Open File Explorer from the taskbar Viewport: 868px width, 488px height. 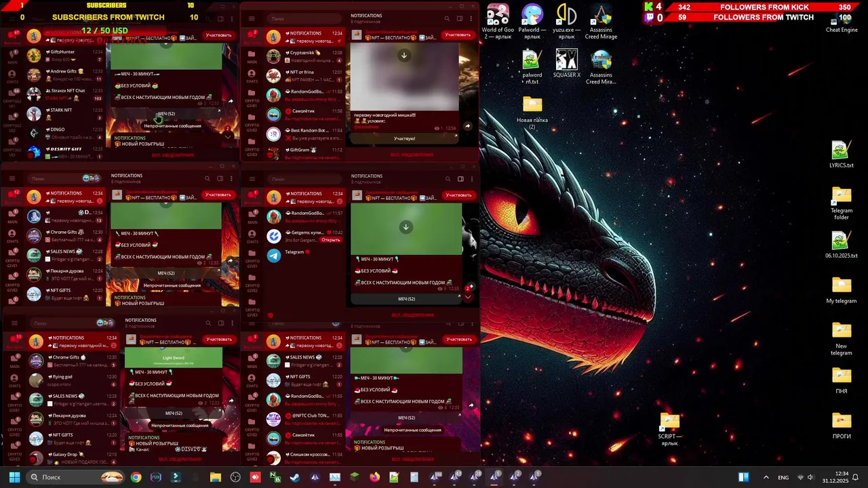tap(216, 477)
